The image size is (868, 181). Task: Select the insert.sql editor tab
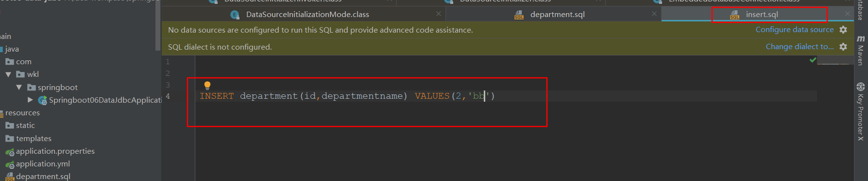tap(762, 15)
